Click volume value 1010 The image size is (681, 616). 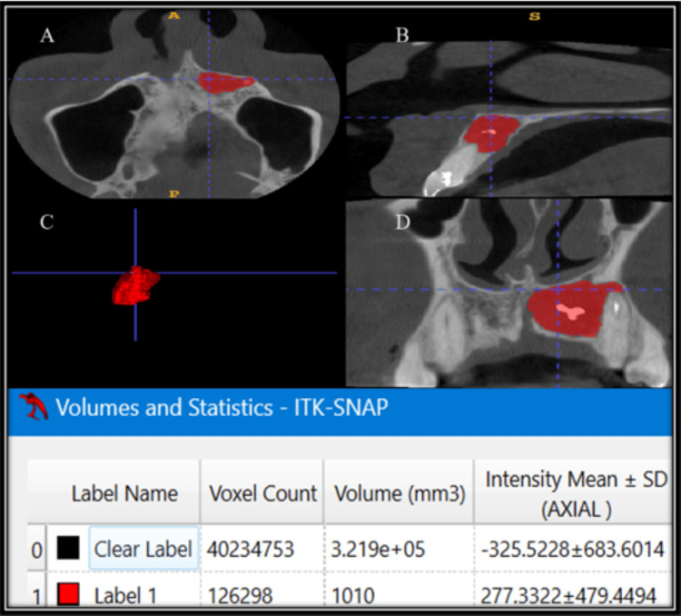[x=353, y=595]
